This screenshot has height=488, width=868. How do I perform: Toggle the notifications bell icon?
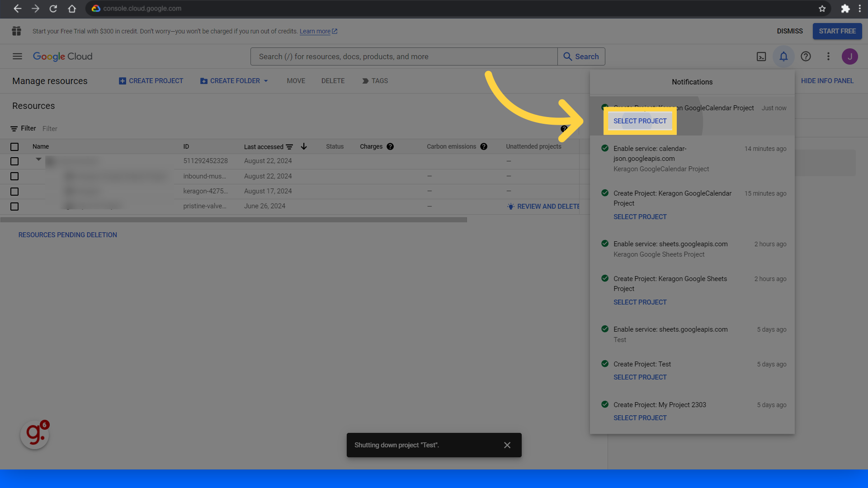(783, 56)
